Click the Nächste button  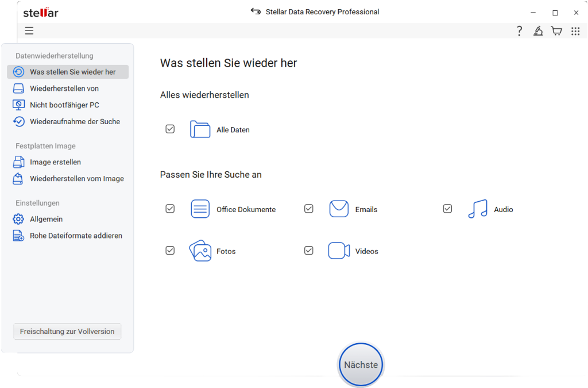(x=361, y=365)
